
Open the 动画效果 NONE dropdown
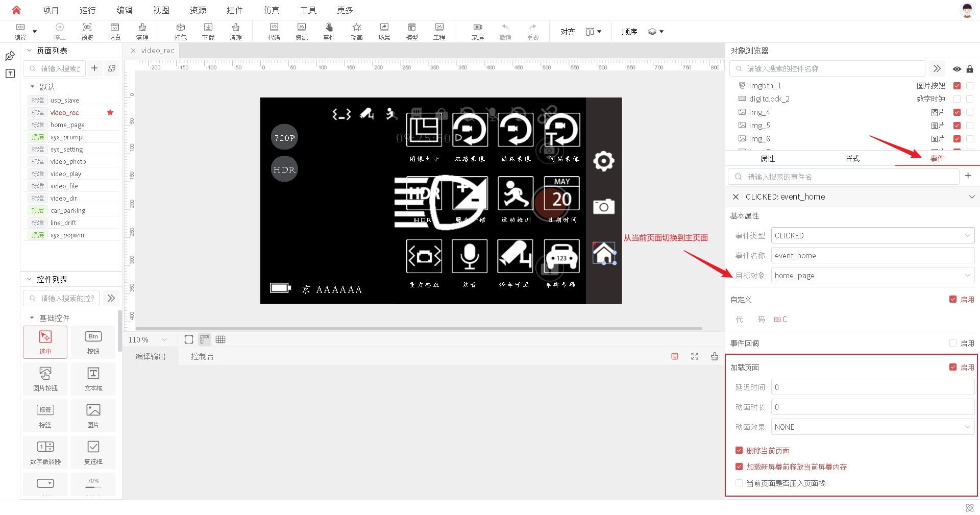(x=873, y=427)
